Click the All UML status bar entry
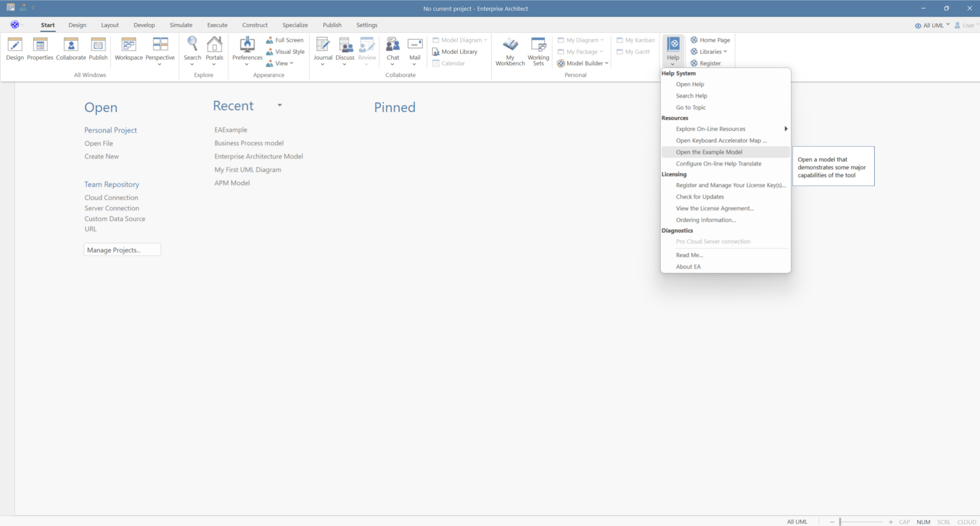The height and width of the screenshot is (526, 980). 797,522
